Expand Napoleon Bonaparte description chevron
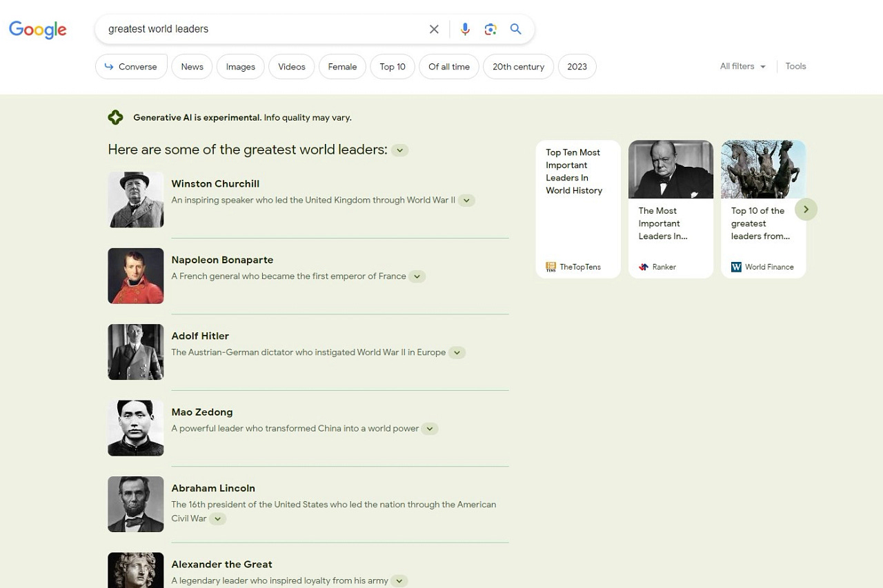Viewport: 883px width, 588px height. pyautogui.click(x=417, y=276)
